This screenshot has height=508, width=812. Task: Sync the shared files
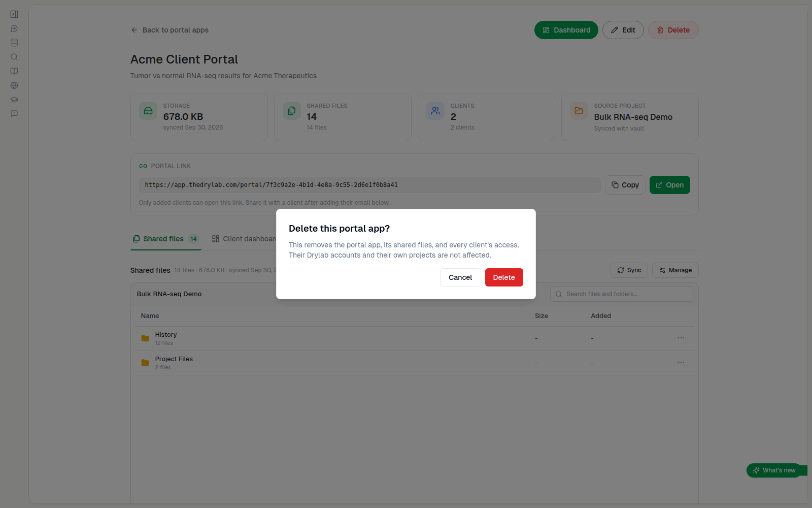tap(629, 270)
